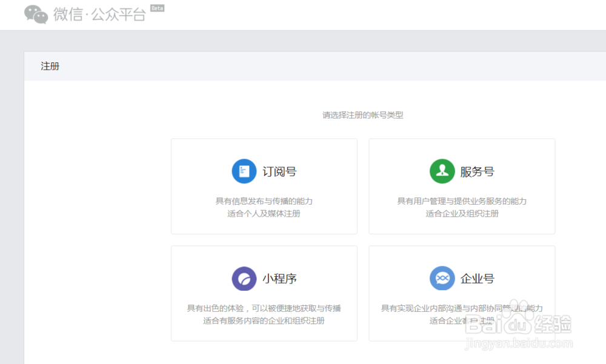Click the WeChat logo icon

click(36, 13)
